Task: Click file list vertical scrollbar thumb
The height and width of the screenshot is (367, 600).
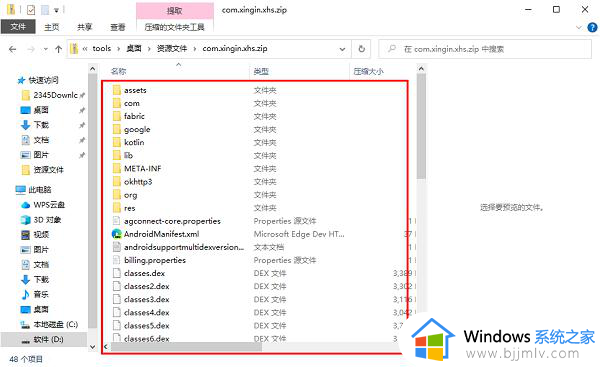Action: 421,126
